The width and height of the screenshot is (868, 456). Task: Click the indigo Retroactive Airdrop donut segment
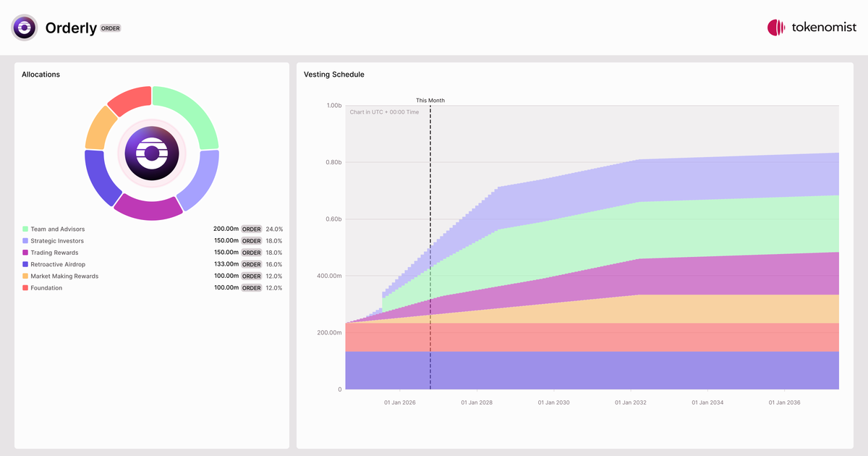pos(100,178)
